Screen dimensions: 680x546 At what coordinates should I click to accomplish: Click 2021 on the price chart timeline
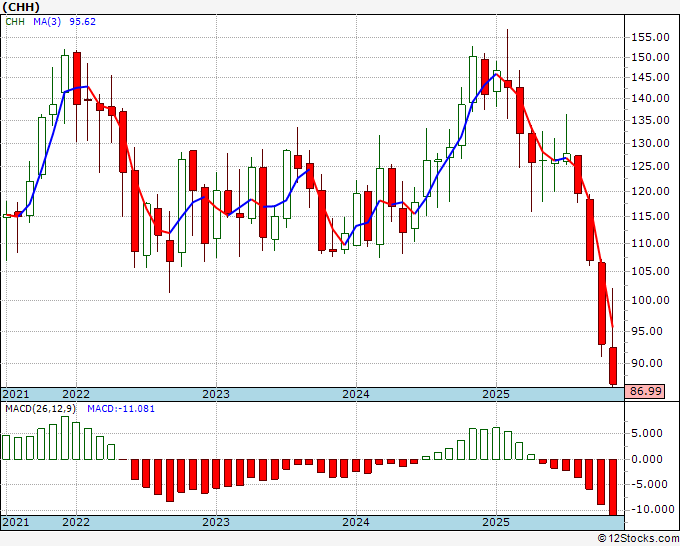16,394
